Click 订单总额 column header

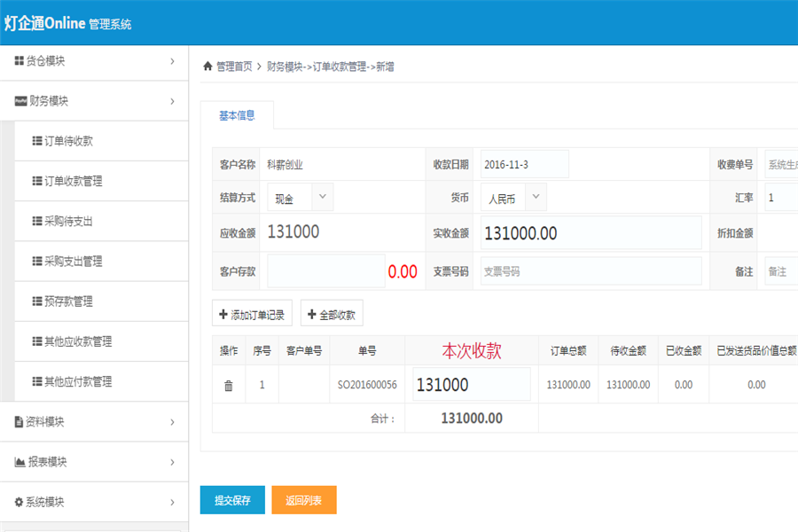[568, 351]
